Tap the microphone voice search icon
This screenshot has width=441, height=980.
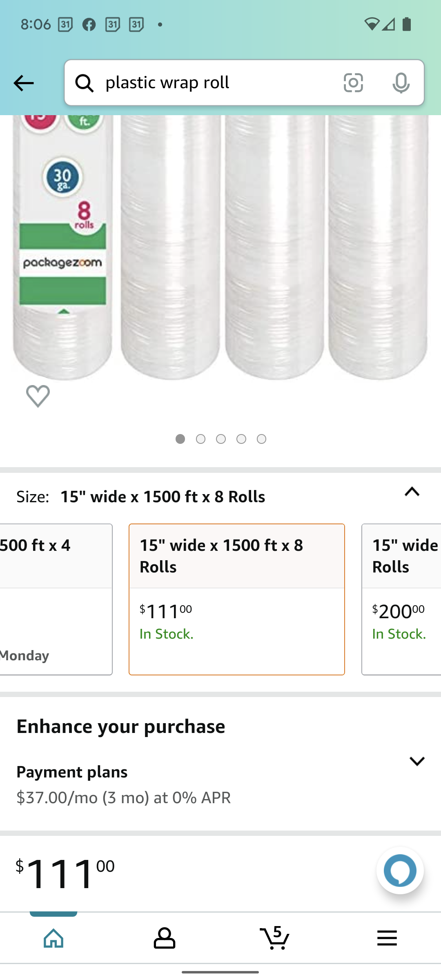(x=401, y=83)
